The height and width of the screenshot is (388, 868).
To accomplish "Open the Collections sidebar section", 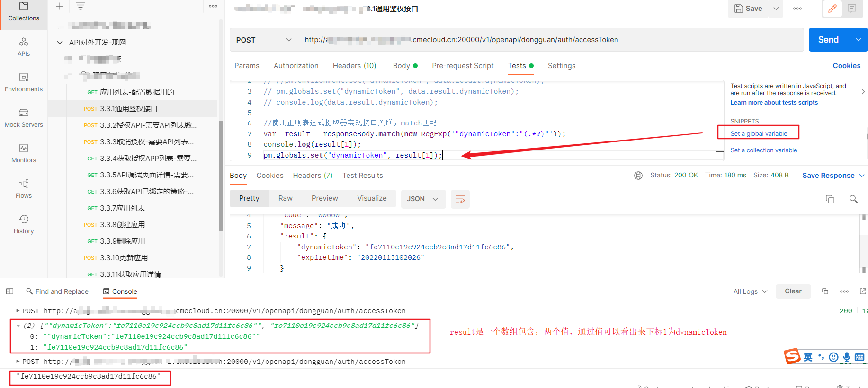I will (24, 12).
